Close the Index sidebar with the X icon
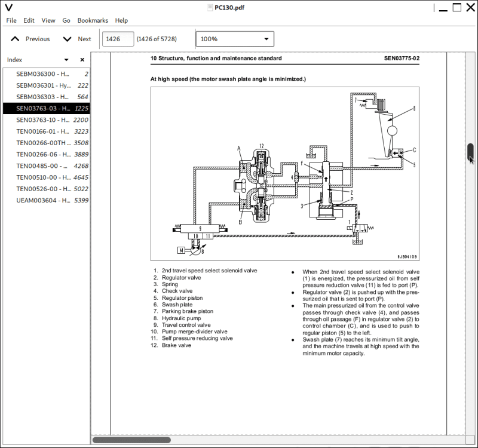Screen dimensions: 478x448 (81, 60)
